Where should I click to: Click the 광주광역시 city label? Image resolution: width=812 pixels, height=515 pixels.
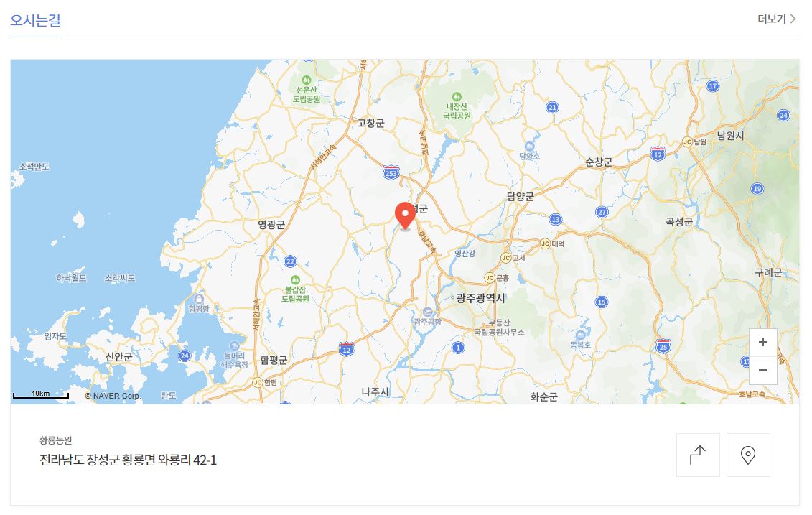point(480,298)
